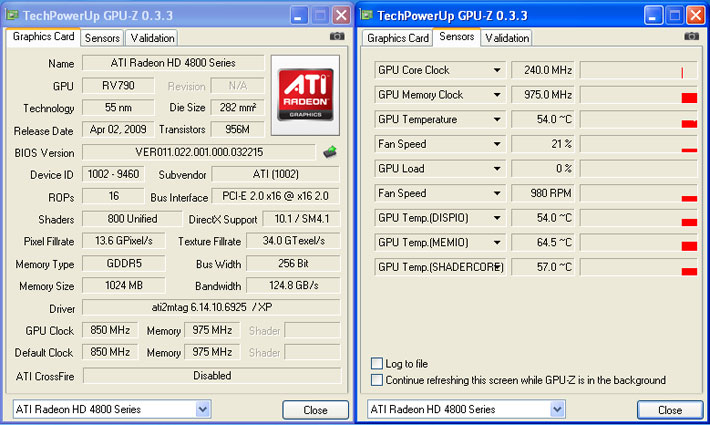Open Fan Speed RPM sensor dropdown
Screen dimensions: 710x425
497,193
